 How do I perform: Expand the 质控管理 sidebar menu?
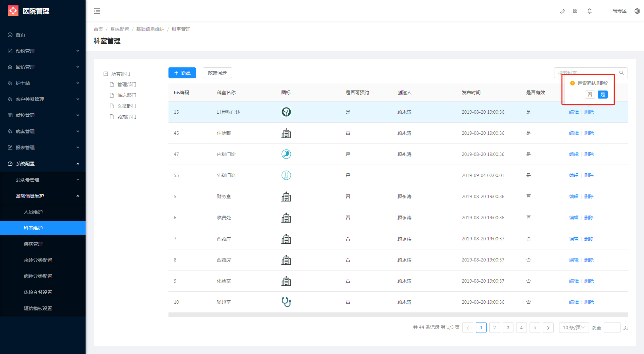pos(43,115)
